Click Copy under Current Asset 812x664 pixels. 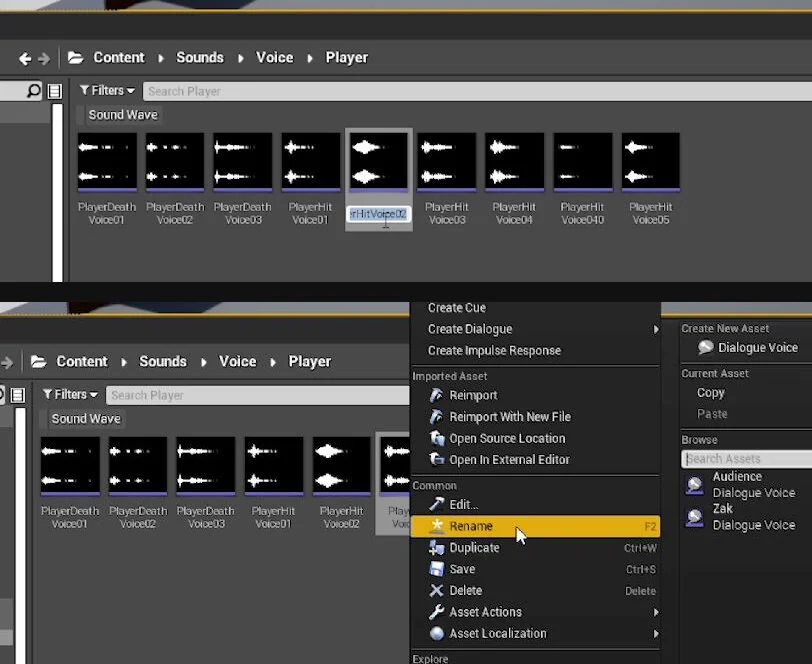(x=710, y=392)
